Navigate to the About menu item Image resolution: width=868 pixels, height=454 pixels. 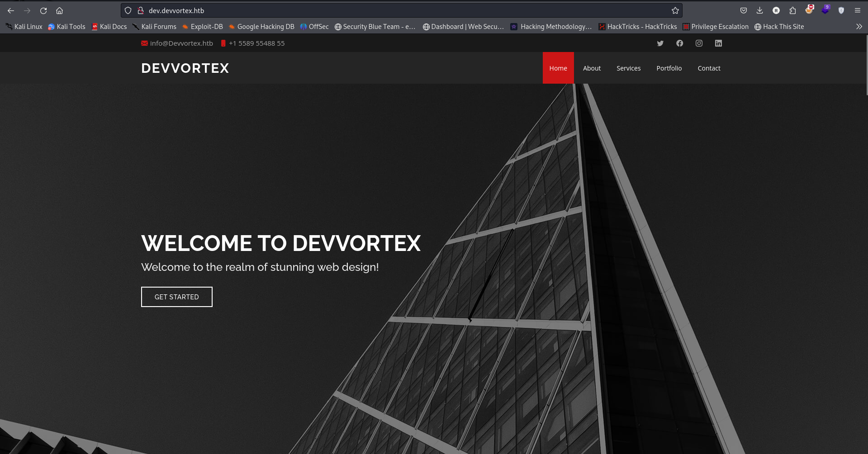(x=592, y=68)
